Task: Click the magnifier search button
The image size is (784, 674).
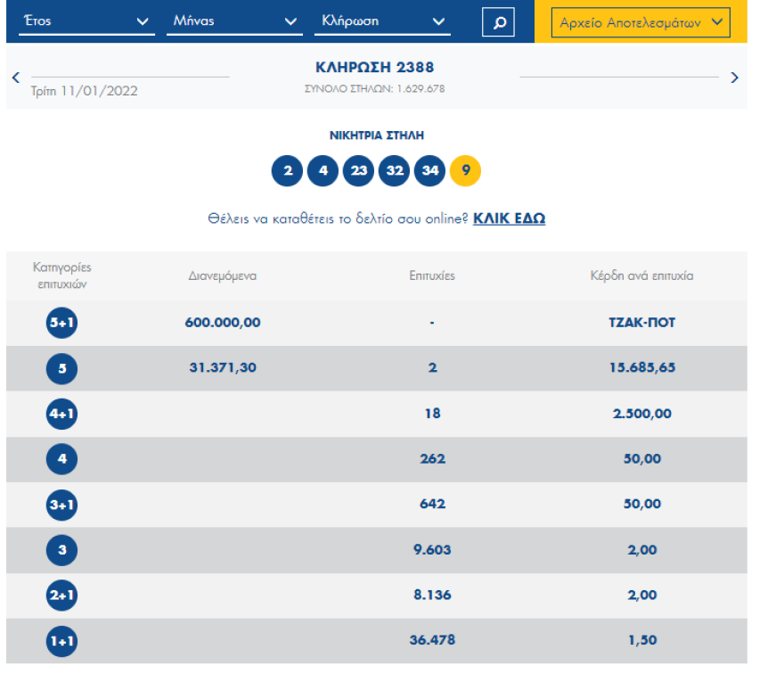Action: tap(498, 22)
